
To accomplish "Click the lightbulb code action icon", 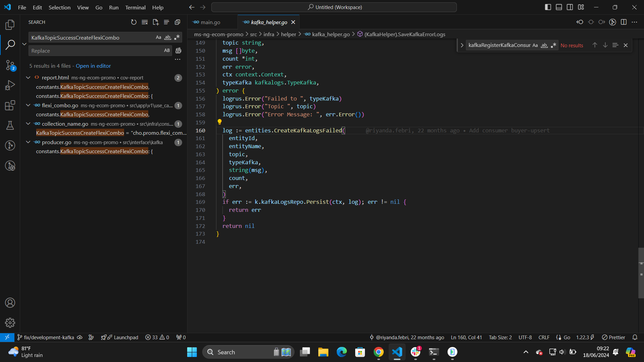I will [x=220, y=122].
